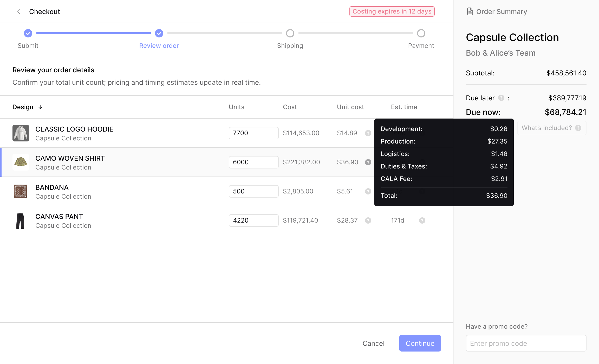Viewport: 599px width, 364px height.
Task: Click the Bandana product thumbnail
Action: tap(21, 191)
